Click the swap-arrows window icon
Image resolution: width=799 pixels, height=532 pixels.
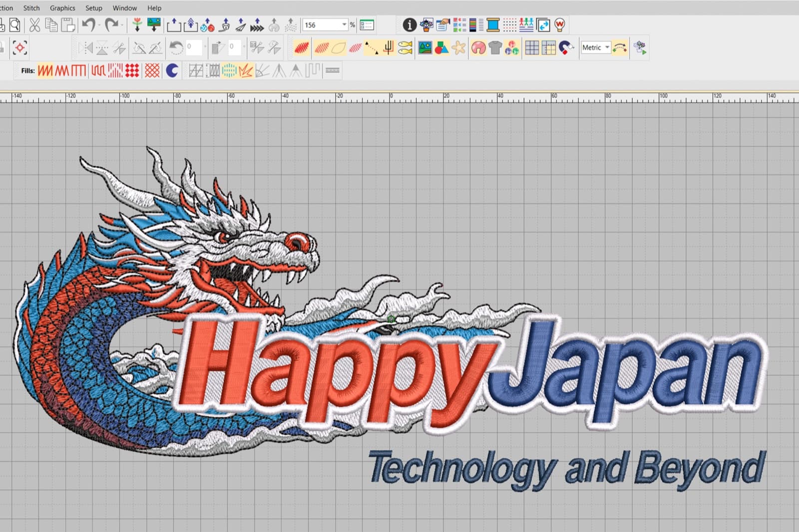pos(543,25)
